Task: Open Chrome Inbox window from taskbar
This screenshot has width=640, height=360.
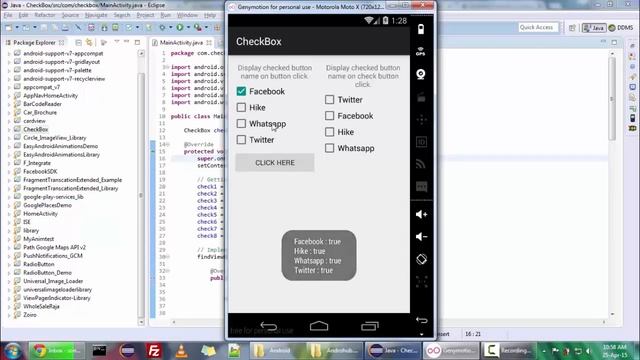Action: (x=56, y=351)
